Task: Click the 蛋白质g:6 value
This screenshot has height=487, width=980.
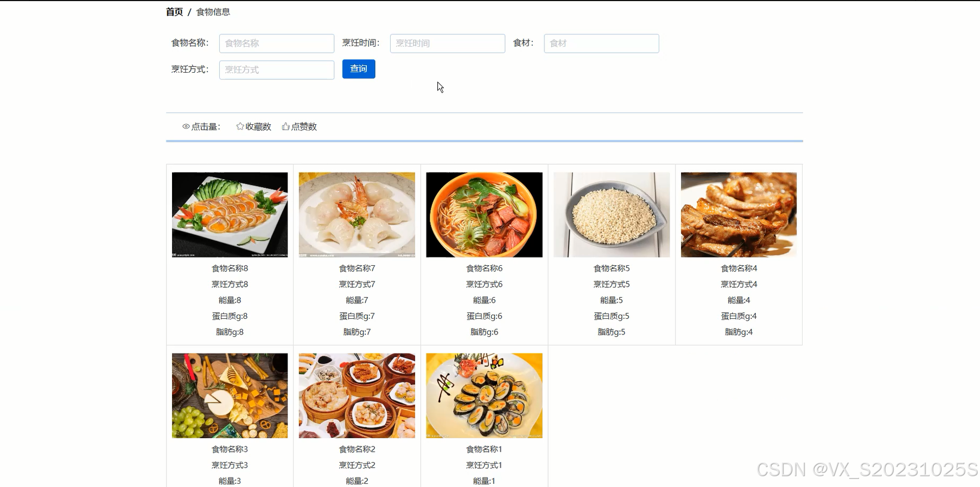Action: click(x=485, y=316)
